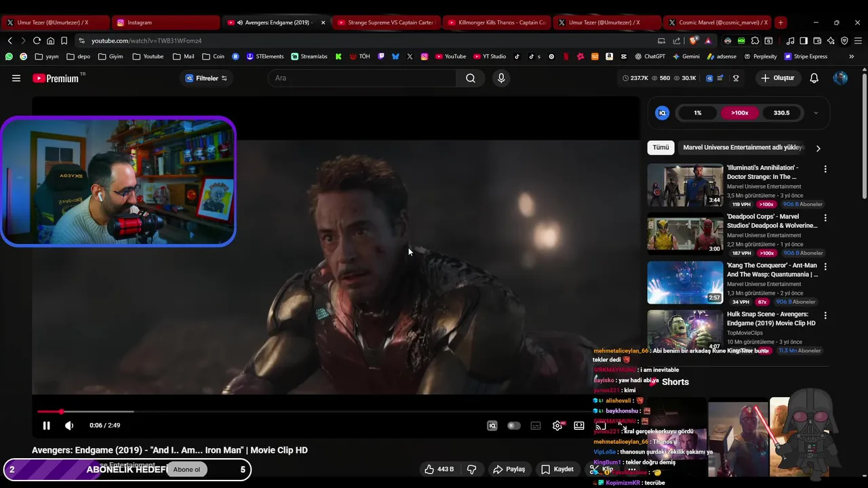868x488 pixels.
Task: Like the video with 443 B thumbs-up
Action: click(x=439, y=469)
